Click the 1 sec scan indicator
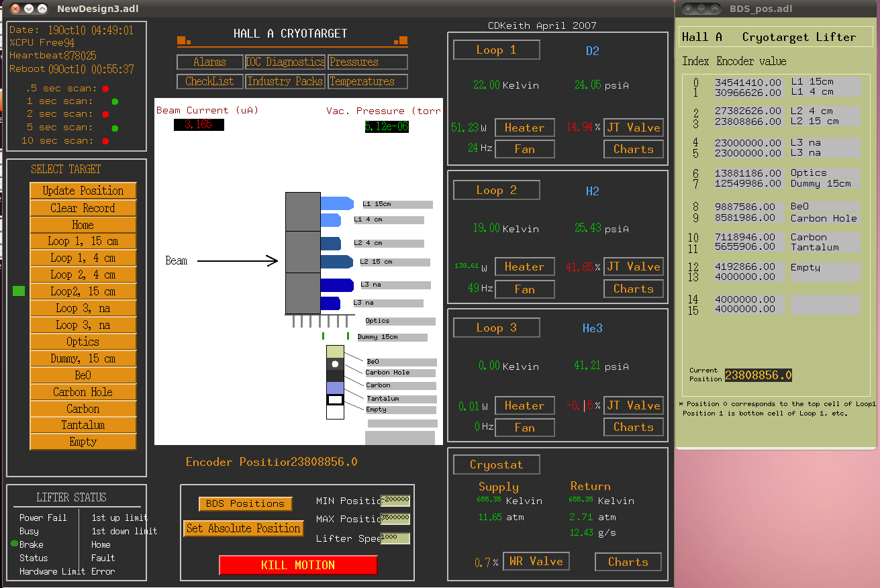 pos(115,101)
